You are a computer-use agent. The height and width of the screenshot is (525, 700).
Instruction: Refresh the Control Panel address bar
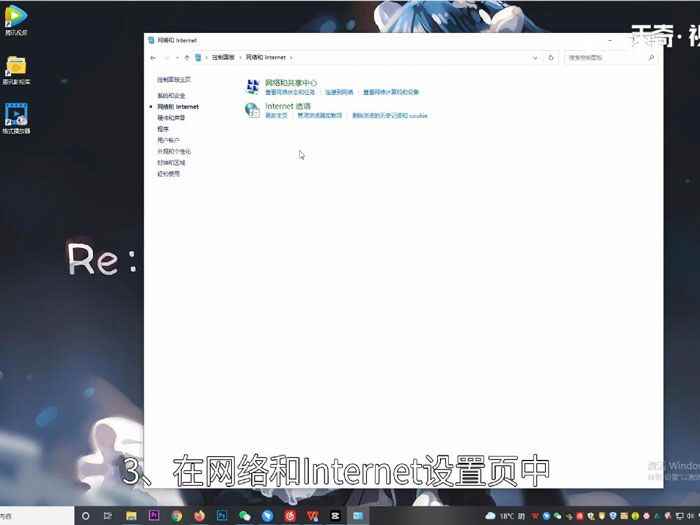point(551,58)
